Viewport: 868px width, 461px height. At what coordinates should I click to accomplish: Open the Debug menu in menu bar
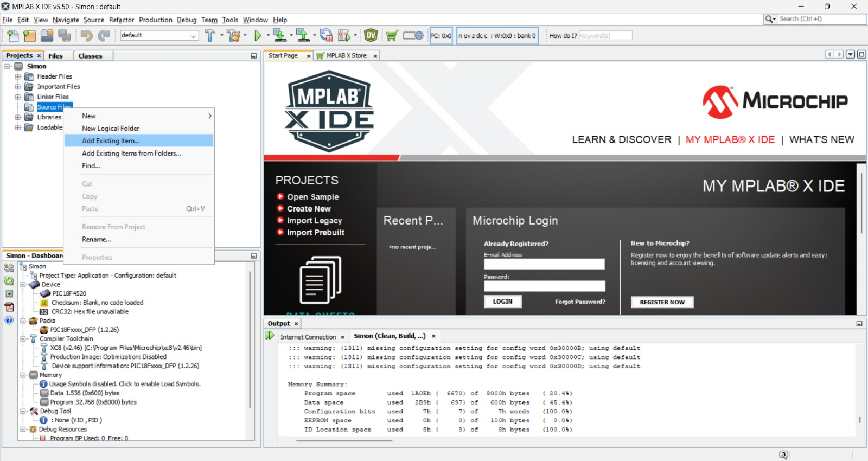click(x=187, y=20)
